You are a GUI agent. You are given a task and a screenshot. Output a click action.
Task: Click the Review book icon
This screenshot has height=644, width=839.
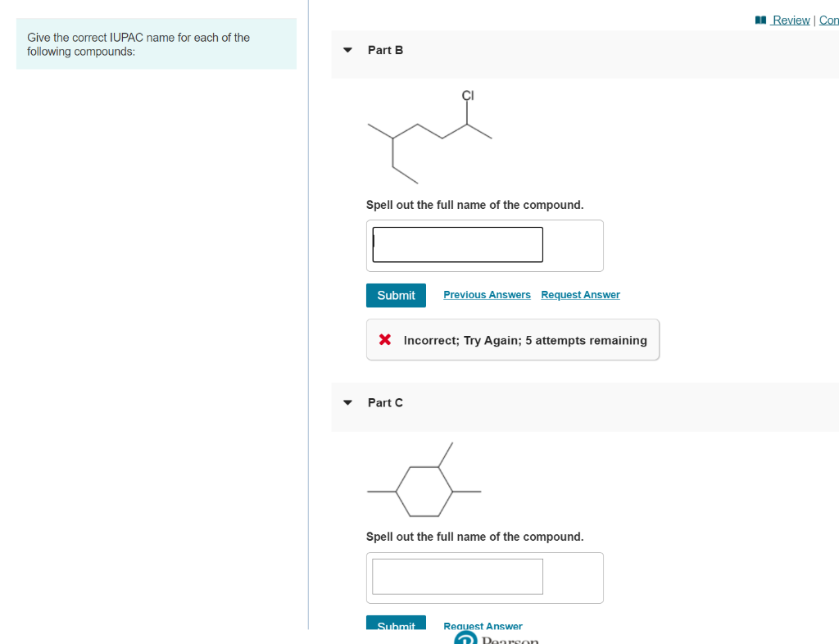pos(760,20)
